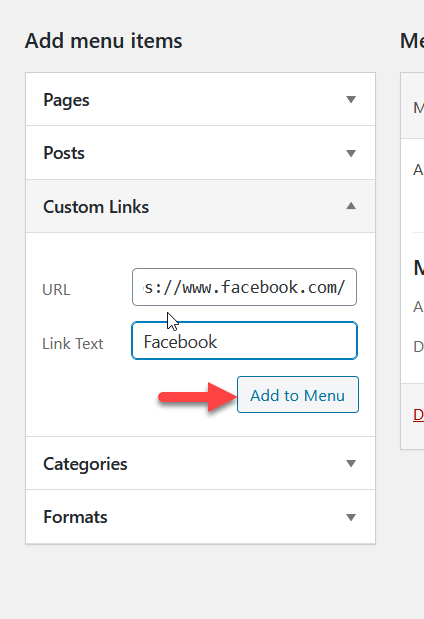
Task: Expand the Formats section arrow
Action: pos(351,517)
